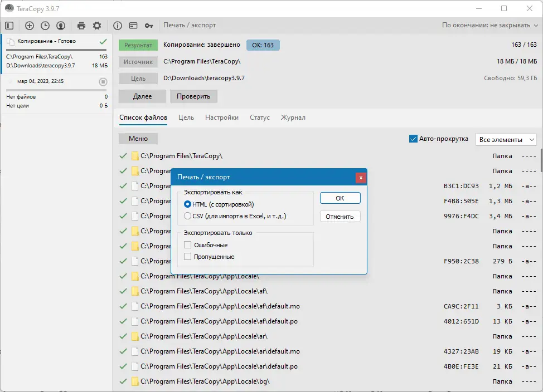
Task: Check the Ошибочные checkbox
Action: pos(187,245)
